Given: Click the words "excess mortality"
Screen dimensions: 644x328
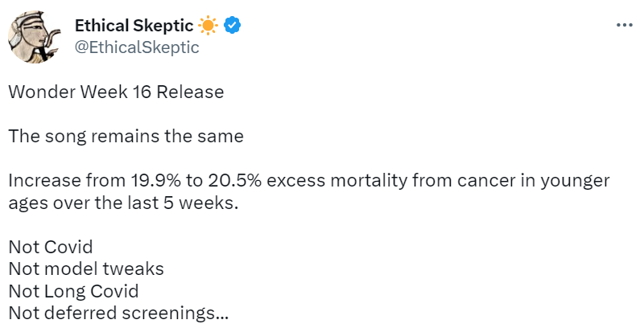Looking at the screenshot, I should pos(328,180).
